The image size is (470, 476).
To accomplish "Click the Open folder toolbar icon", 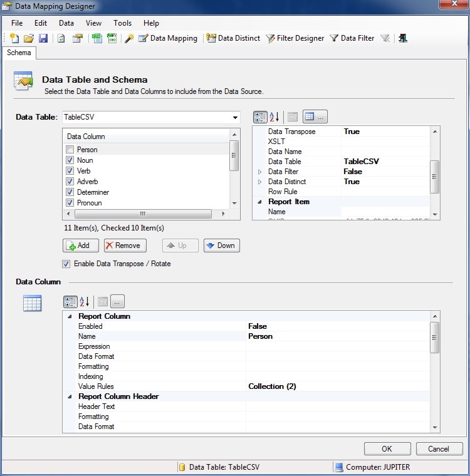I will (x=29, y=38).
